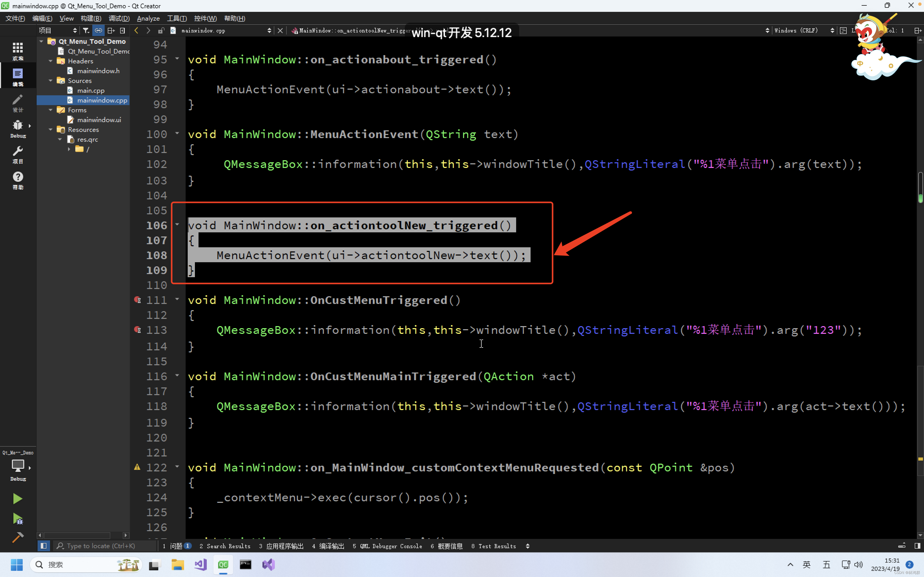Click the green Run button
Viewport: 924px width, 577px height.
(17, 499)
